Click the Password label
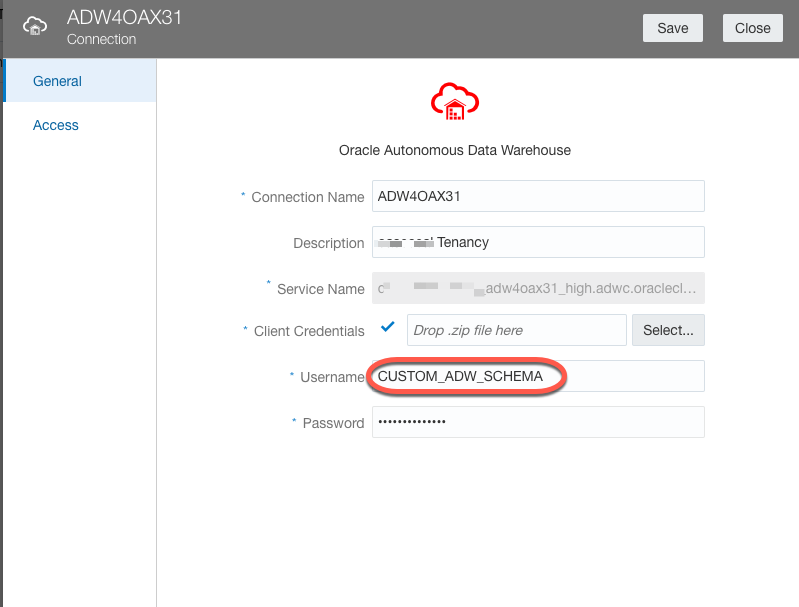Viewport: 799px width, 607px height. pyautogui.click(x=333, y=423)
